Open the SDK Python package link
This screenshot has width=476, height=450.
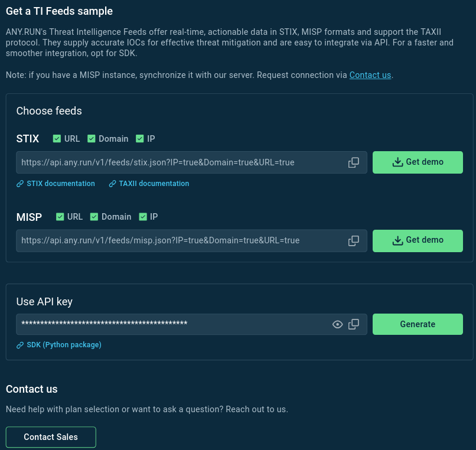click(64, 345)
